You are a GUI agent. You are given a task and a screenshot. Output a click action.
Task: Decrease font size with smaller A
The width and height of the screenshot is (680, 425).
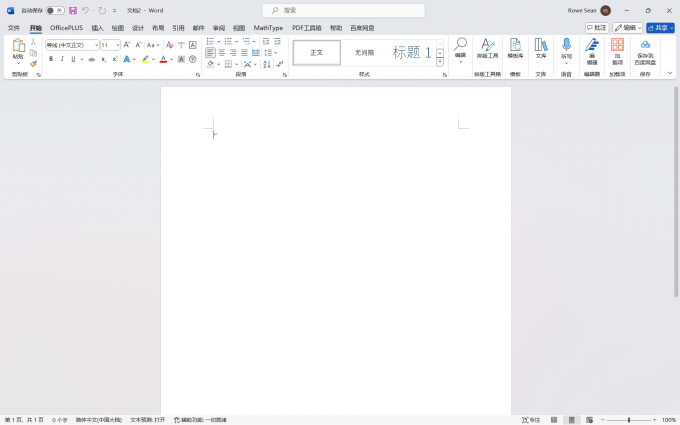click(138, 45)
